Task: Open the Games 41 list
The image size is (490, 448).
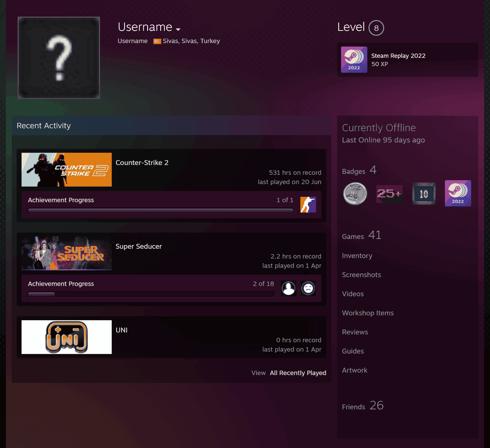Action: point(362,235)
